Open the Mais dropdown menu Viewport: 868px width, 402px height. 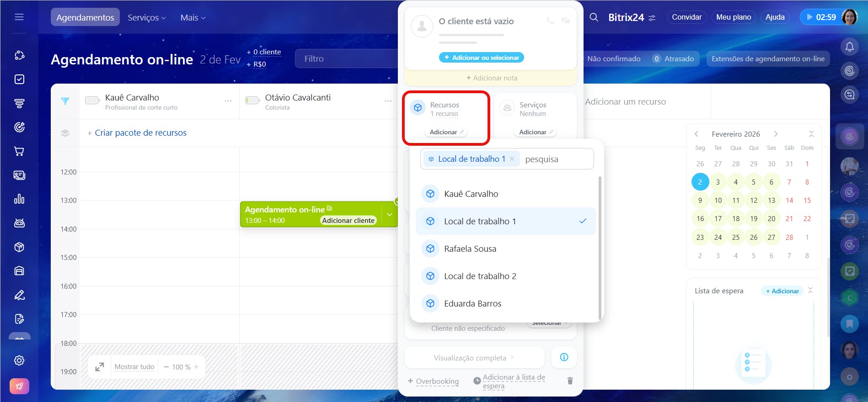(x=193, y=17)
